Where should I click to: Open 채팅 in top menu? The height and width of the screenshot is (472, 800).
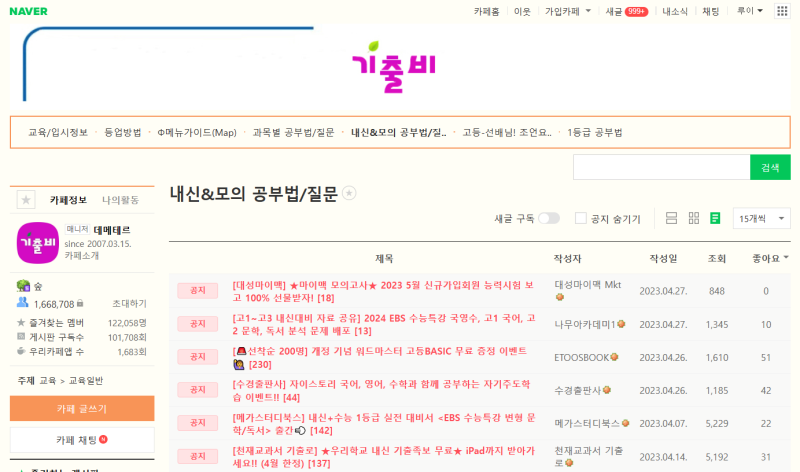click(711, 11)
